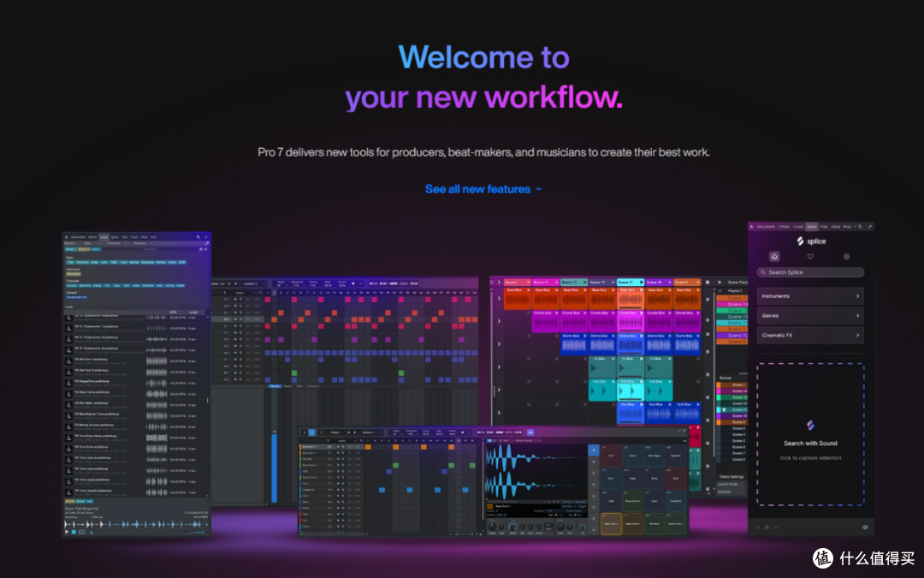Screen dimensions: 924x578
Task: Toggle the Percussion instrument tag
Action: pyautogui.click(x=74, y=274)
